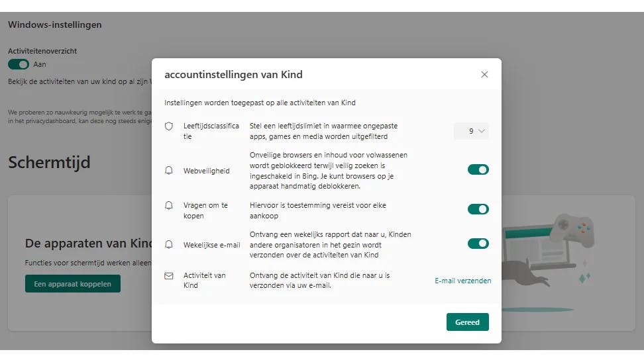Open the age limit dropdown showing 9
This screenshot has height=362, width=644.
471,131
